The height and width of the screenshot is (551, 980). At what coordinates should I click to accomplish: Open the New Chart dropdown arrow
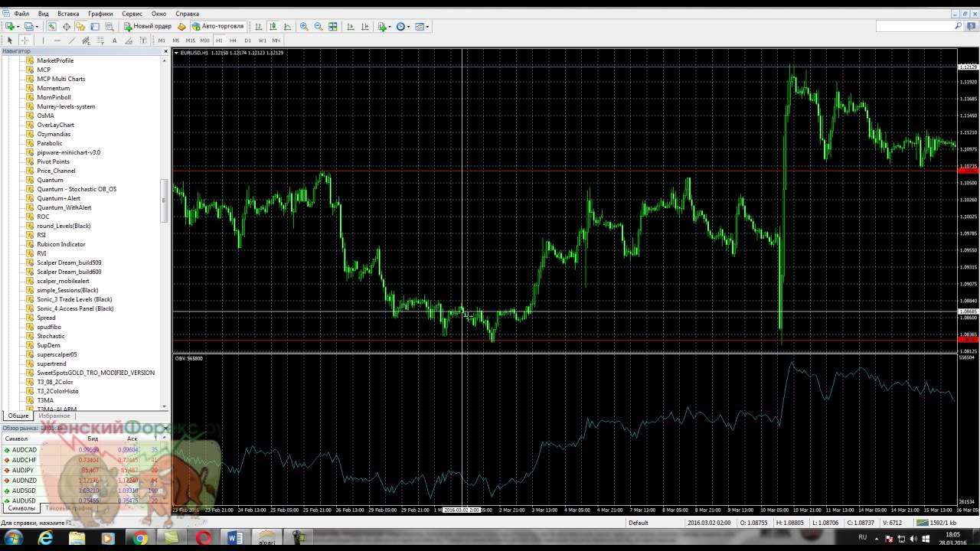pos(18,26)
